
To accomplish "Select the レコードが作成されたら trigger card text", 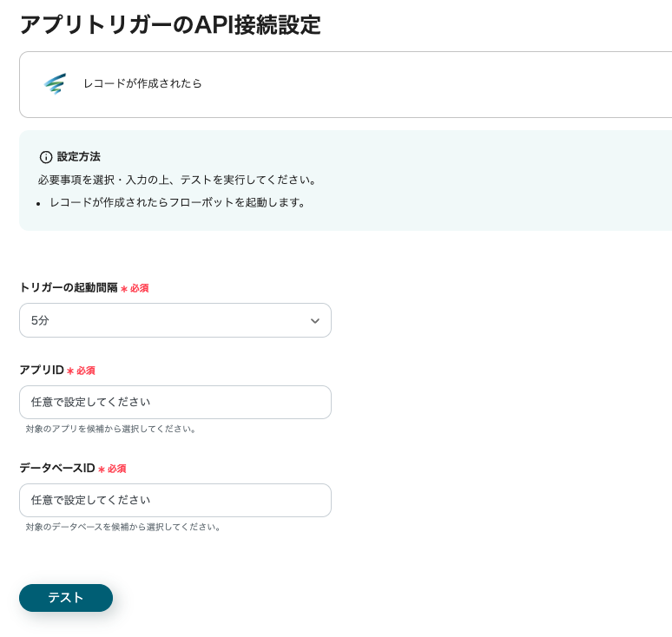I will [x=142, y=84].
